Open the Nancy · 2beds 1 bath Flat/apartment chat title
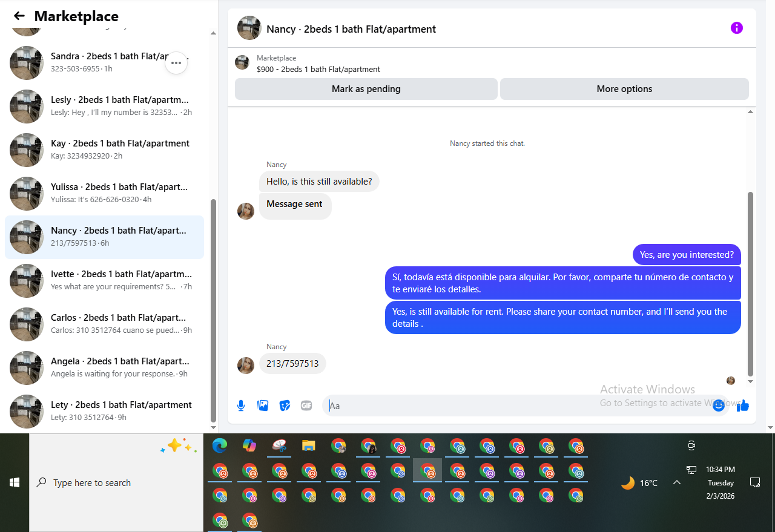 [351, 29]
